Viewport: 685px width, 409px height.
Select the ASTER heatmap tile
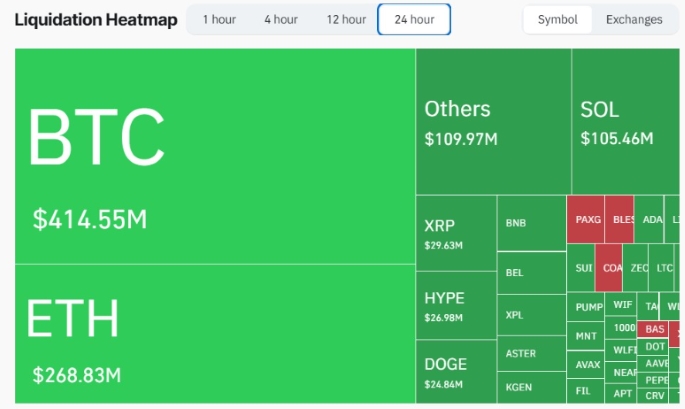(x=531, y=353)
